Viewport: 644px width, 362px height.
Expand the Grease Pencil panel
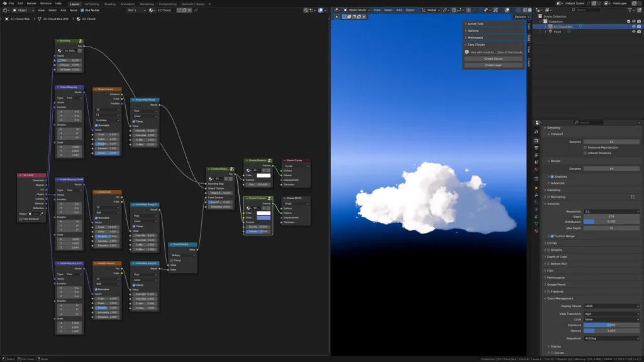(591, 285)
